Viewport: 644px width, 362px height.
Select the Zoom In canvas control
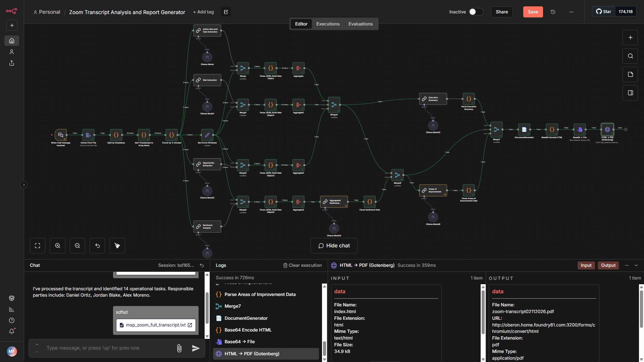(x=57, y=245)
